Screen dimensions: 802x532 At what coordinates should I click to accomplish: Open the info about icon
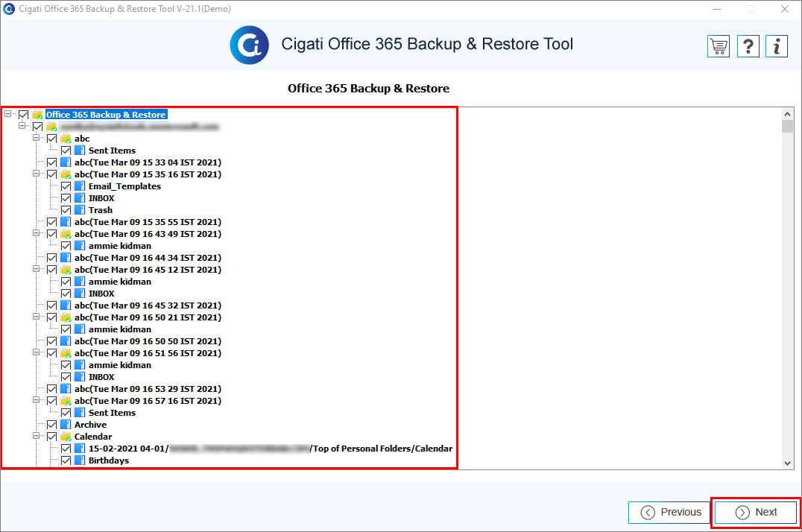pos(777,46)
